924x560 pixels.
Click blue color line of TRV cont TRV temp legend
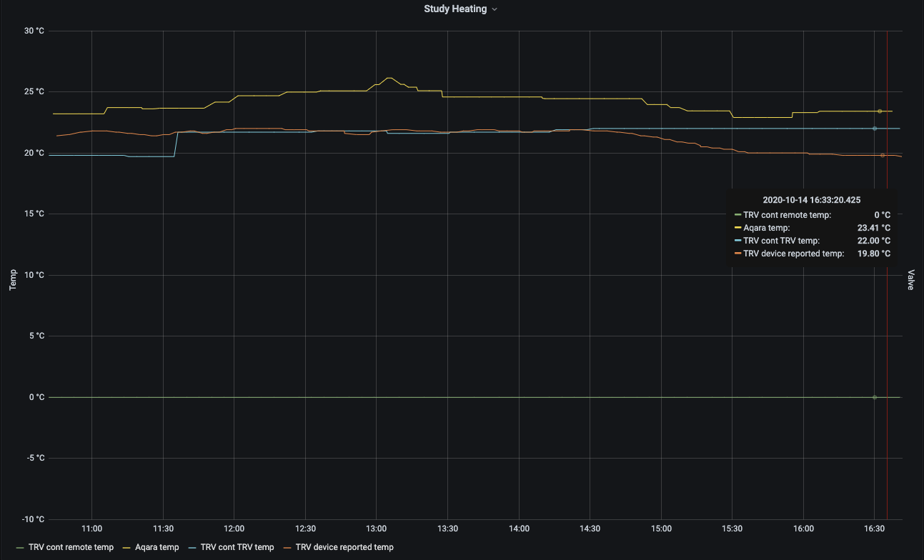(x=193, y=548)
